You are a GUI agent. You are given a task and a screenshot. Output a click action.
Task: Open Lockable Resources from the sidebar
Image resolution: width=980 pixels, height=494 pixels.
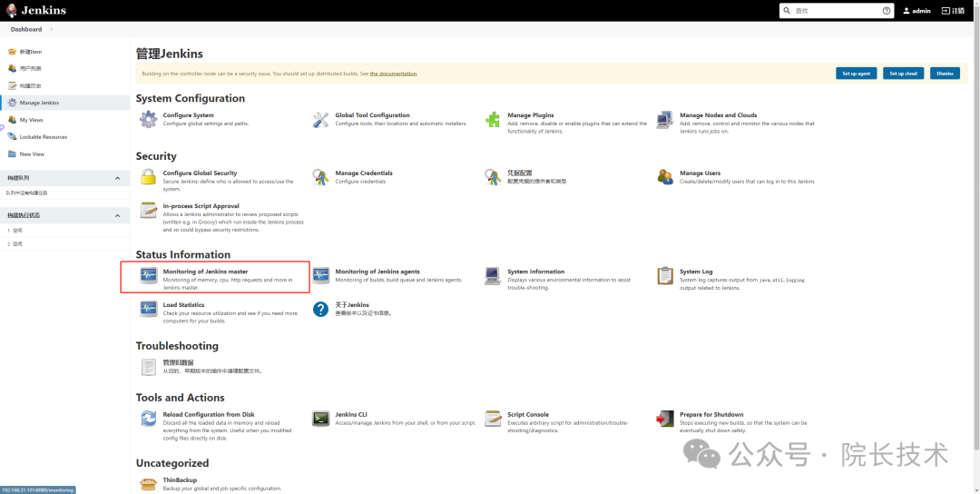(44, 137)
